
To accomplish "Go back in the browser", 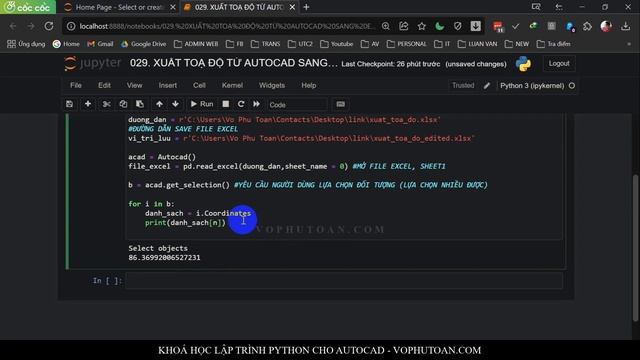I will tap(13, 26).
